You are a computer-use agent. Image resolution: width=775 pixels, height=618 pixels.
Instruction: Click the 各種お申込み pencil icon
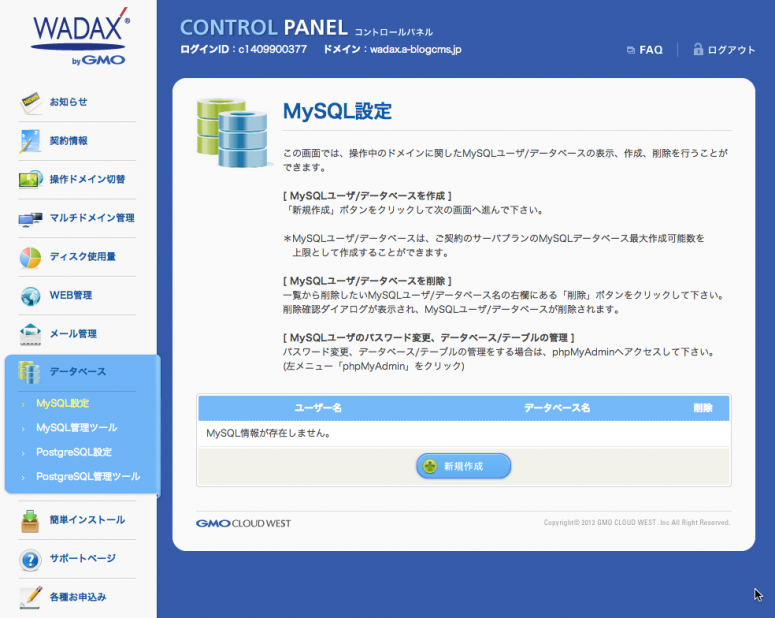(30, 597)
